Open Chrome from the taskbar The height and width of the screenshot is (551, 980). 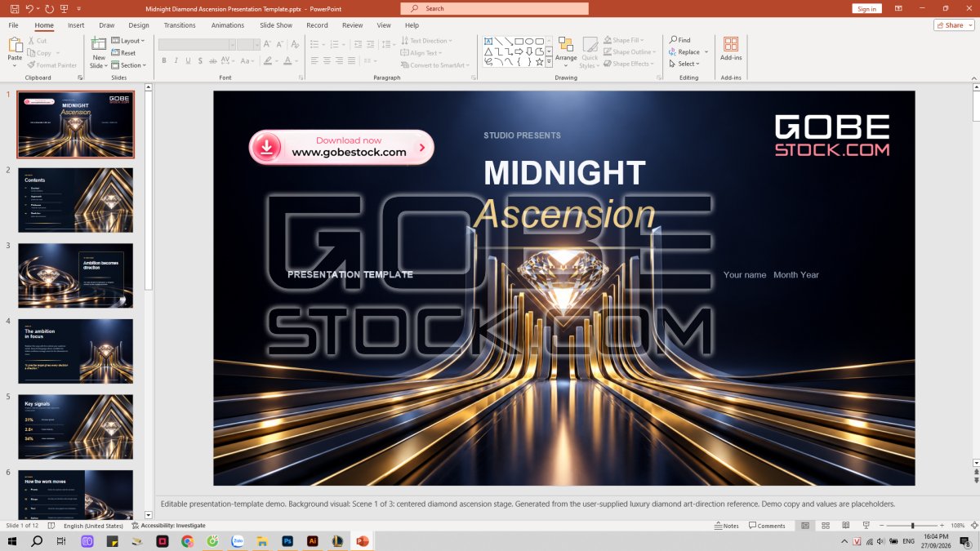point(187,541)
